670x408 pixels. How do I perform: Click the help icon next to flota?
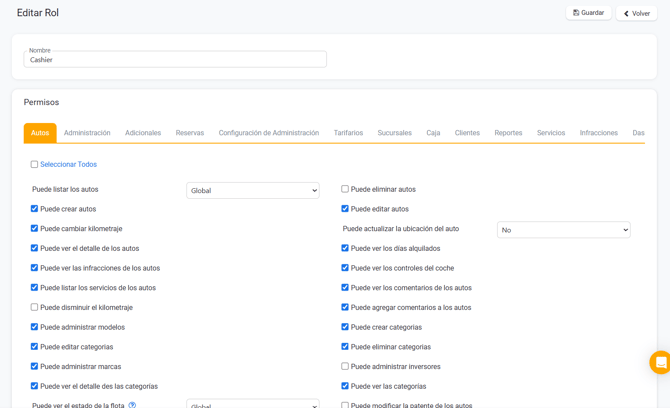coord(132,405)
